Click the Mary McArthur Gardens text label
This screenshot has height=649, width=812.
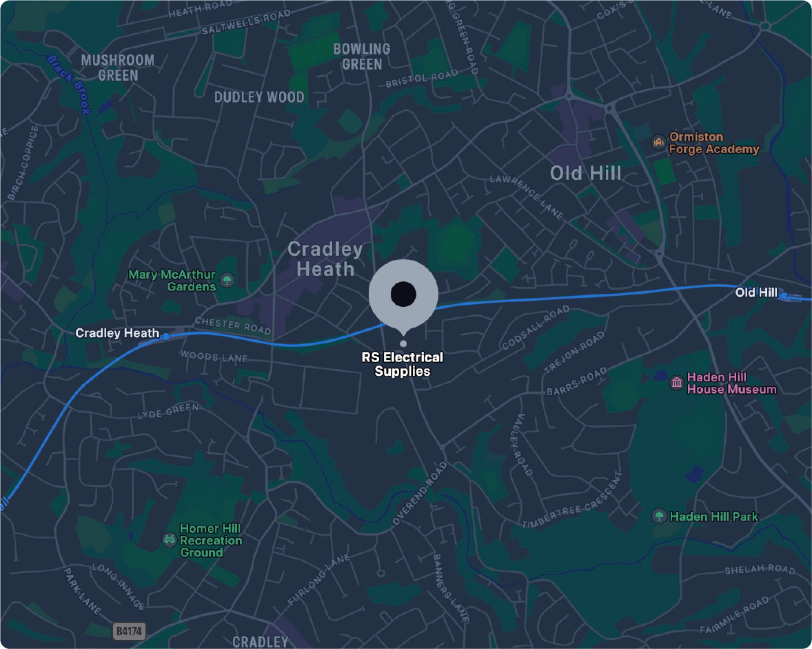172,280
